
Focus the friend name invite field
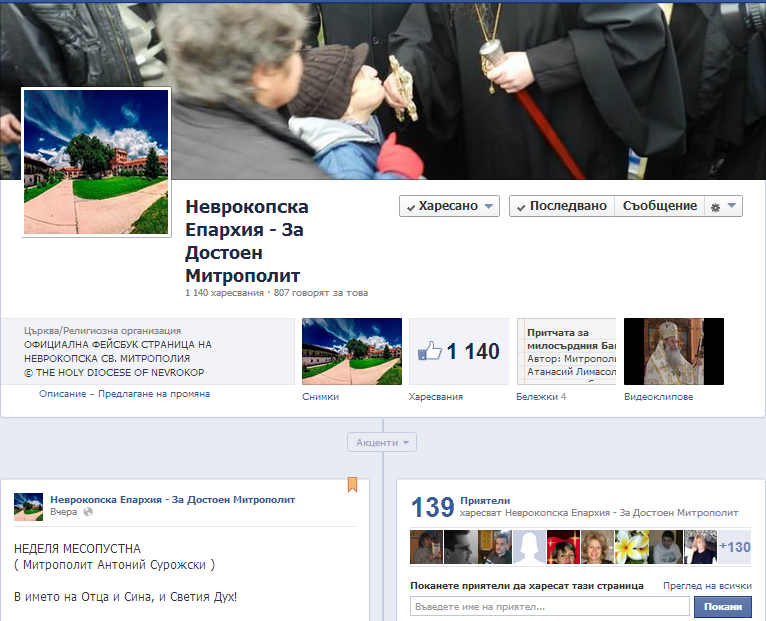pyautogui.click(x=550, y=607)
